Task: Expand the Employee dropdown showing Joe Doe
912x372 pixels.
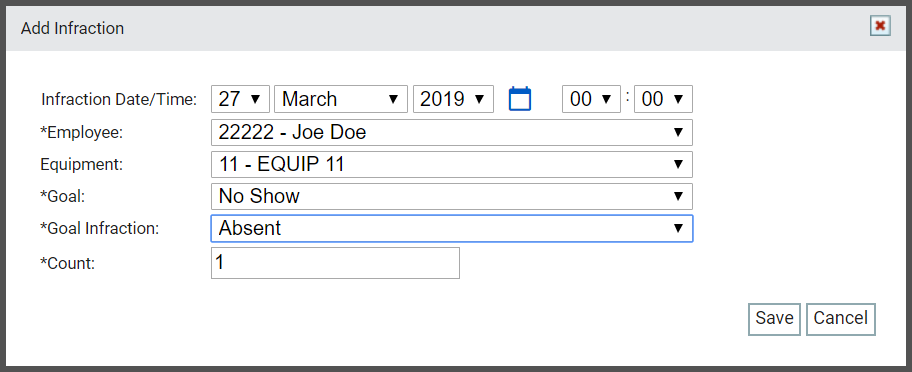Action: (452, 133)
